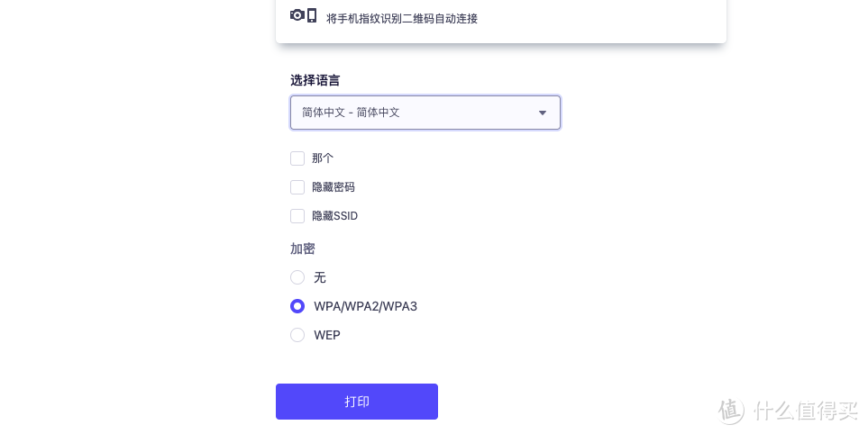
Task: Click the 什么值得买 watermark text
Action: tap(806, 411)
